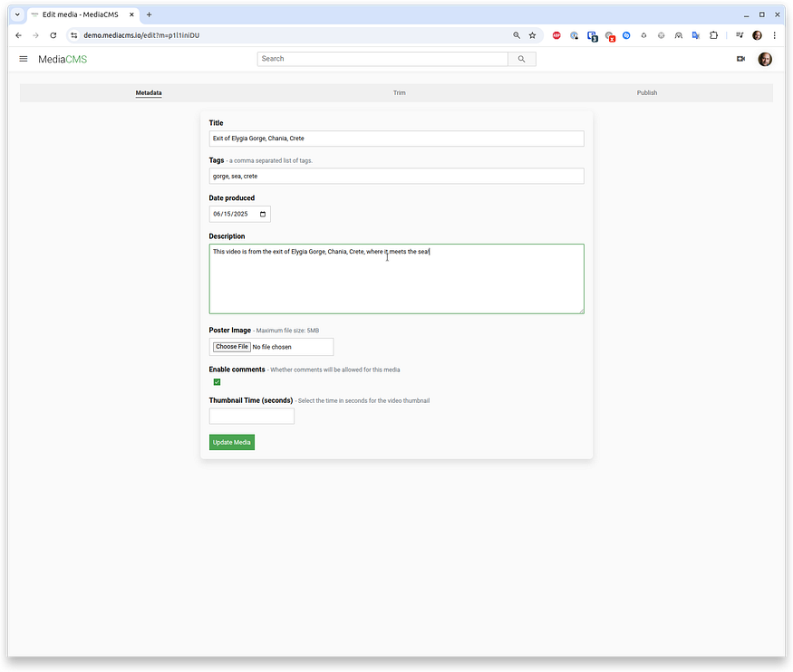
Task: Open the site information icon in address bar
Action: pyautogui.click(x=73, y=34)
